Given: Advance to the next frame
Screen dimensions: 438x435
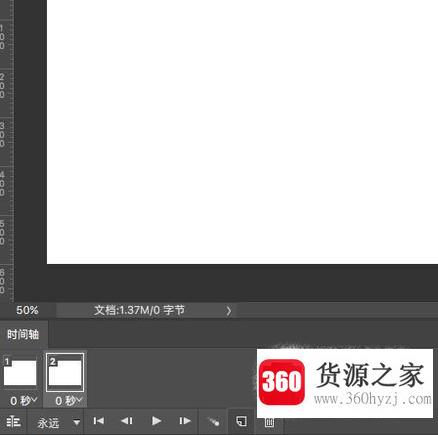Looking at the screenshot, I should coord(185,421).
